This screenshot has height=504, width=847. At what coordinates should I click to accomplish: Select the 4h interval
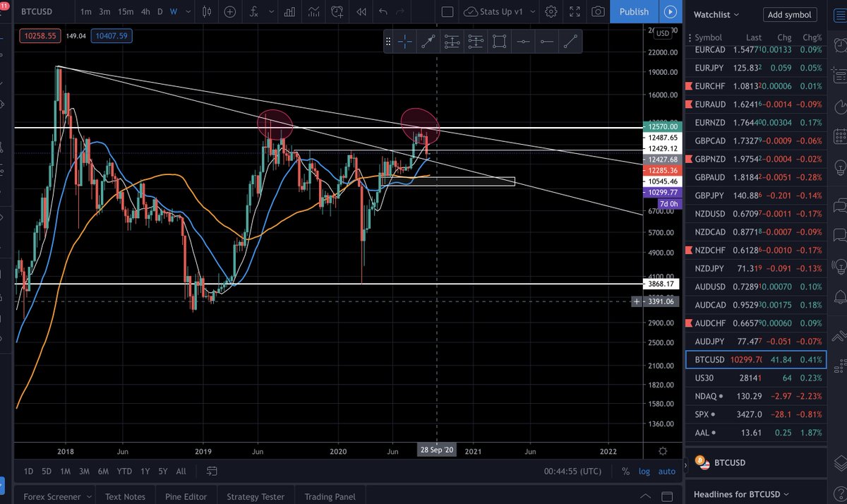[144, 12]
